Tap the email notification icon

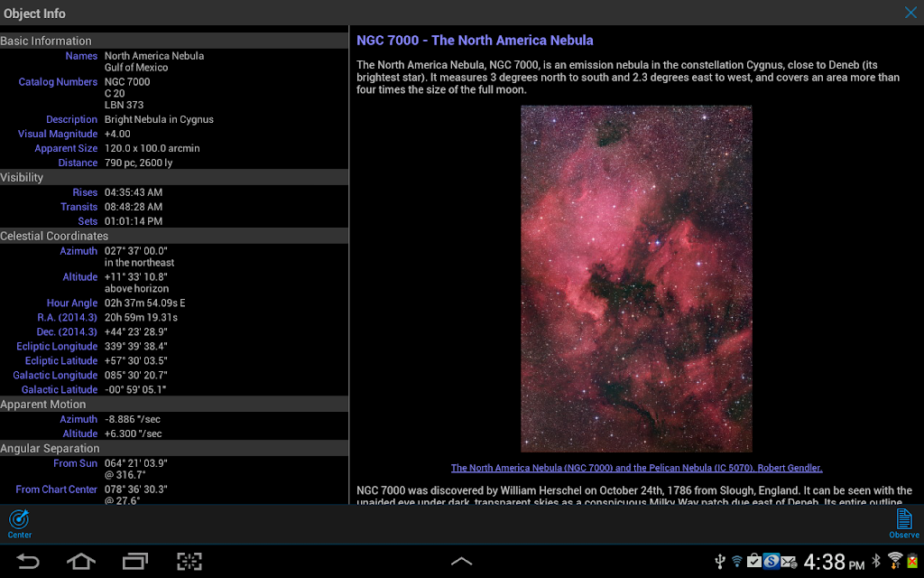(x=789, y=562)
